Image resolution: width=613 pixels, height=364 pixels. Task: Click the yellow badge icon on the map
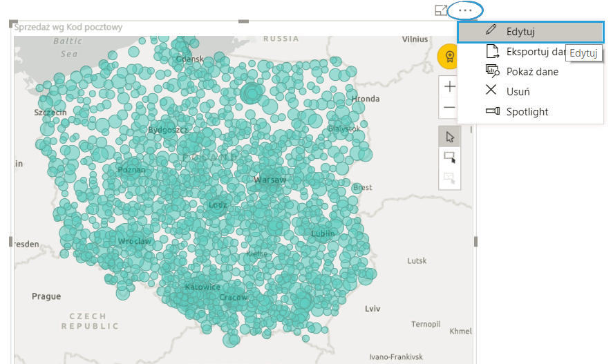[449, 56]
